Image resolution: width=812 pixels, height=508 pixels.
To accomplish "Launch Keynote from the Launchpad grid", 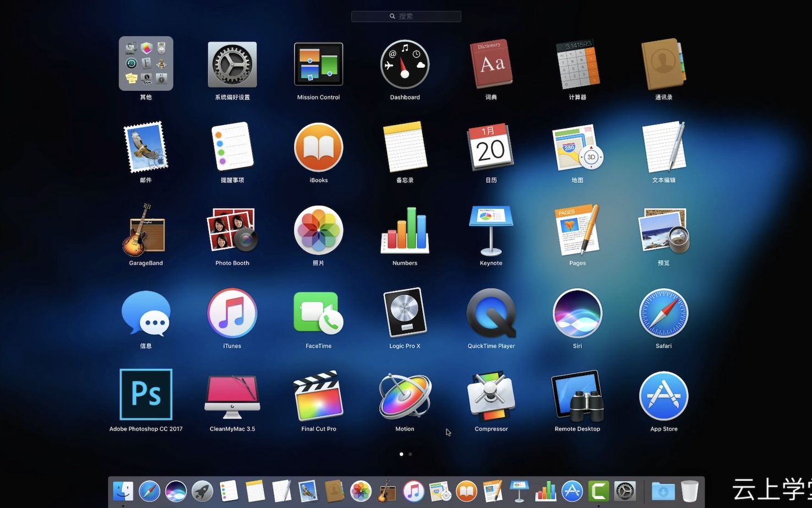I will tap(491, 230).
